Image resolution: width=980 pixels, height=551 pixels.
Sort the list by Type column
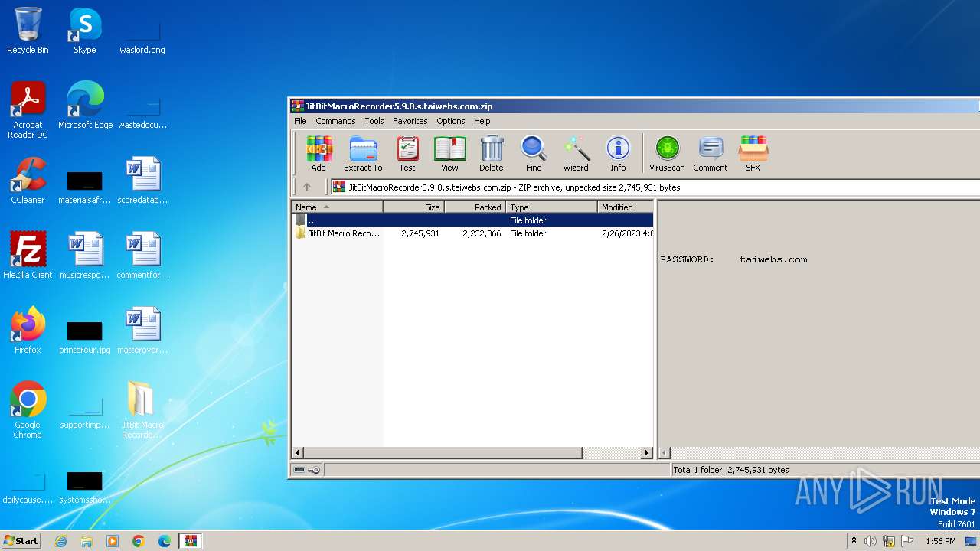(551, 207)
